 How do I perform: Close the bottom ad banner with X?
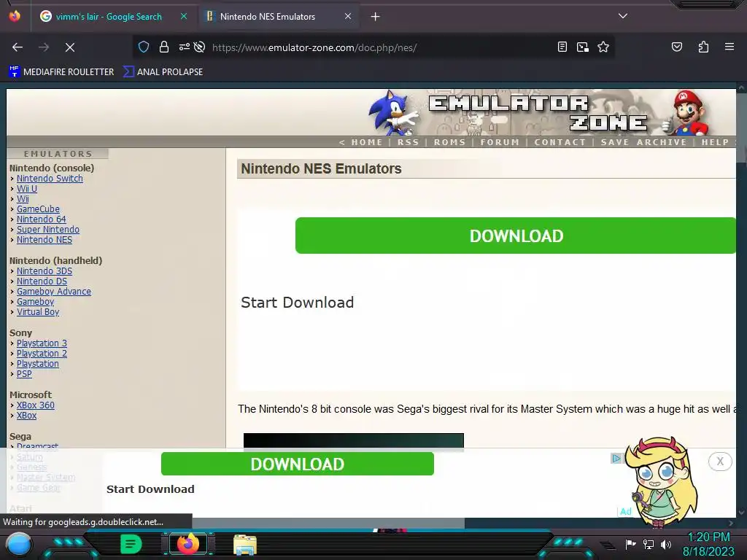tap(720, 462)
